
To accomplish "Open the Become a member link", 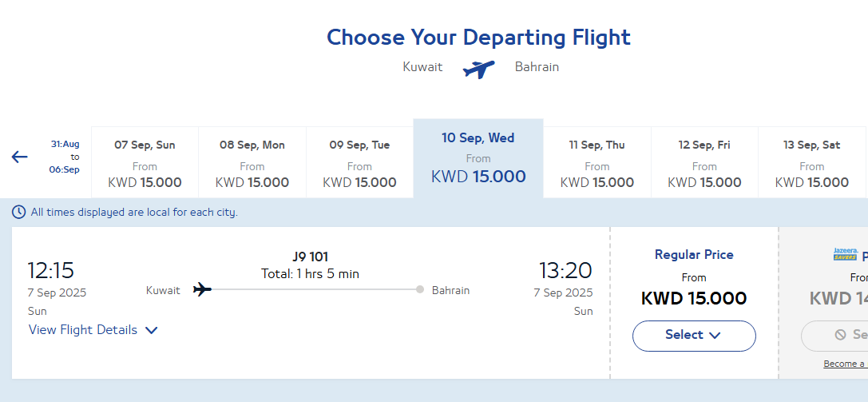I will point(846,364).
